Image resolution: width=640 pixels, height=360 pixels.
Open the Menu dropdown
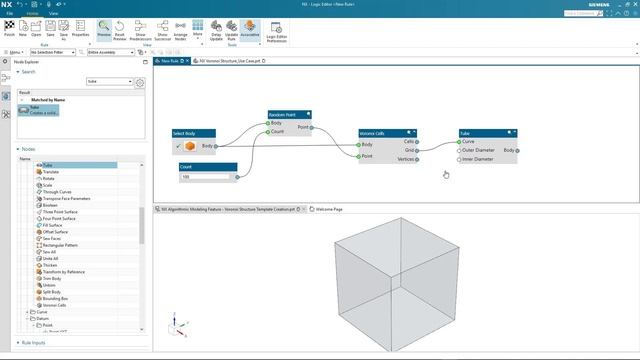pyautogui.click(x=15, y=52)
